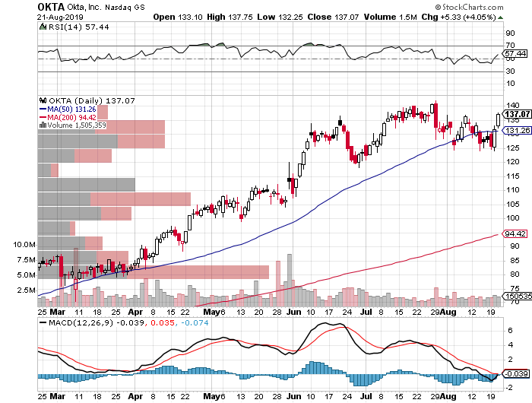Click the green up arrow after Chg
The height and width of the screenshot is (403, 532).
(500, 17)
